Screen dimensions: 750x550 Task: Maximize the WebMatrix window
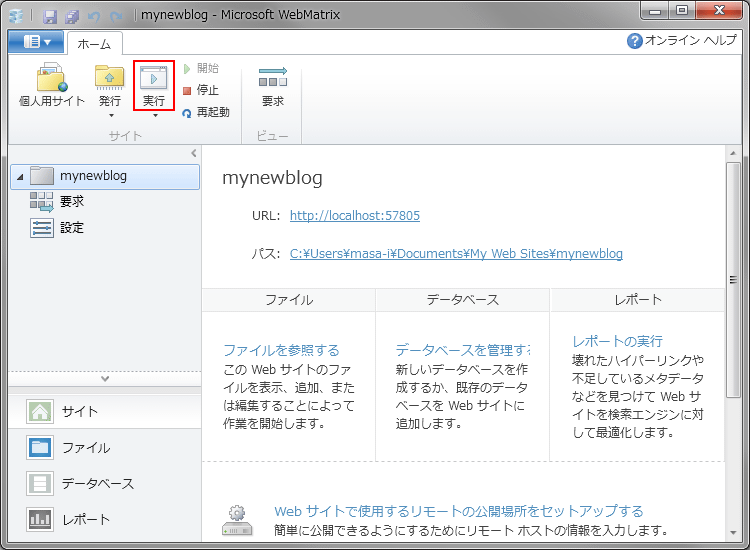tap(682, 11)
